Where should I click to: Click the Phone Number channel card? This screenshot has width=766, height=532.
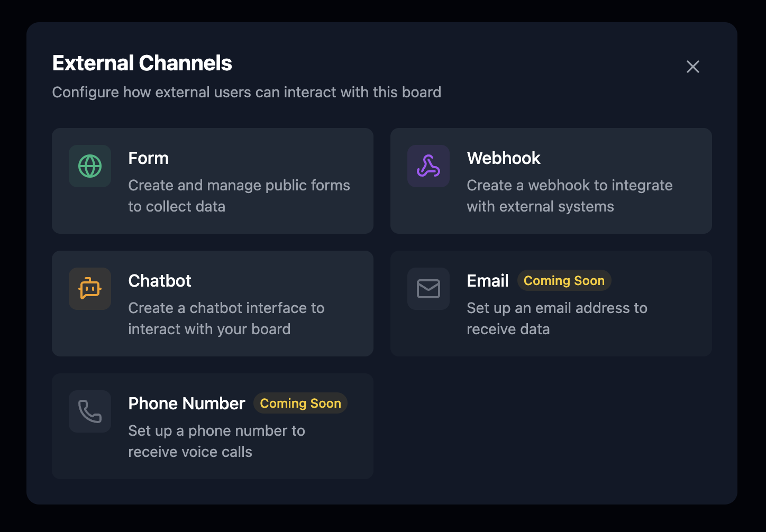pyautogui.click(x=213, y=426)
